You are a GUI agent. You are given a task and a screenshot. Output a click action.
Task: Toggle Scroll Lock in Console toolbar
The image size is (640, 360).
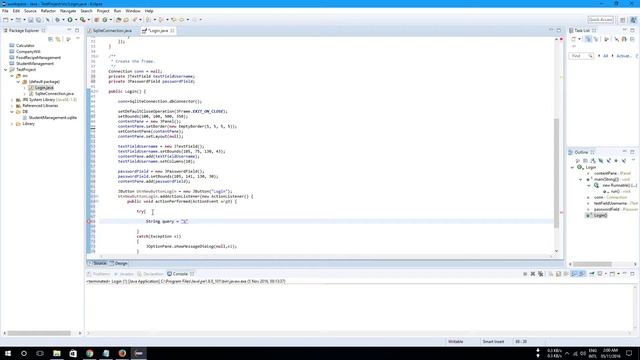558,274
